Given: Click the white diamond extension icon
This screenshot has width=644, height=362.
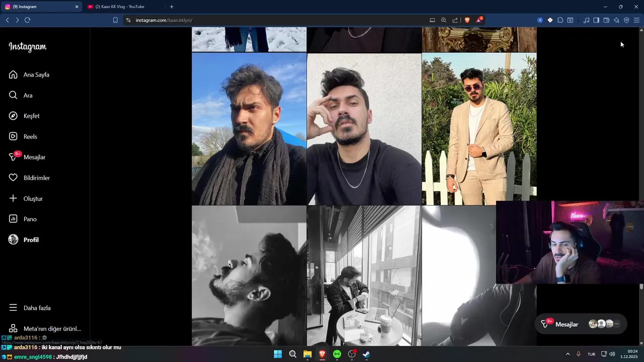Looking at the screenshot, I should (550, 20).
